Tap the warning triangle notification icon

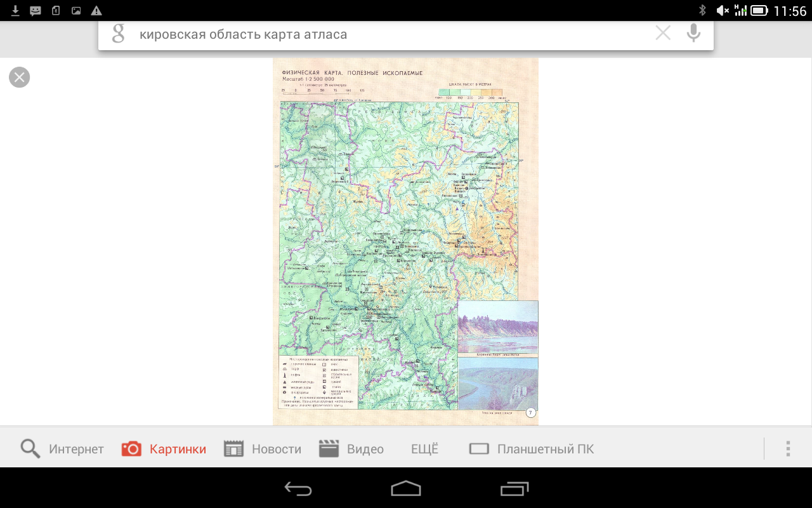(96, 10)
